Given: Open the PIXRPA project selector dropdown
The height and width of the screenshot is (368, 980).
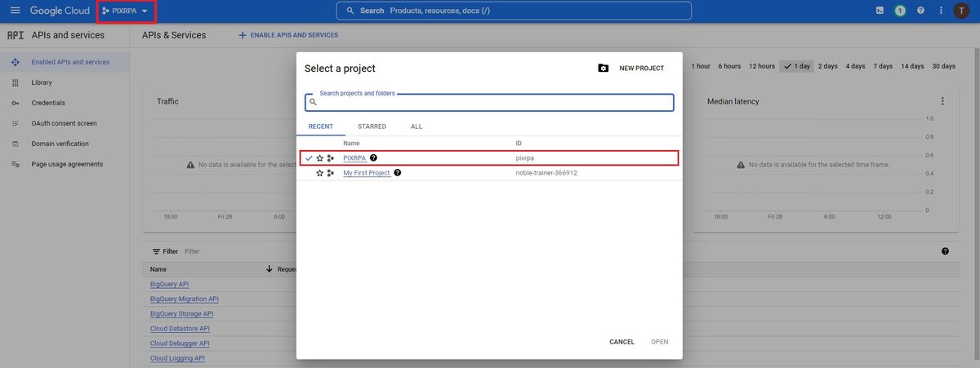Looking at the screenshot, I should tap(126, 11).
